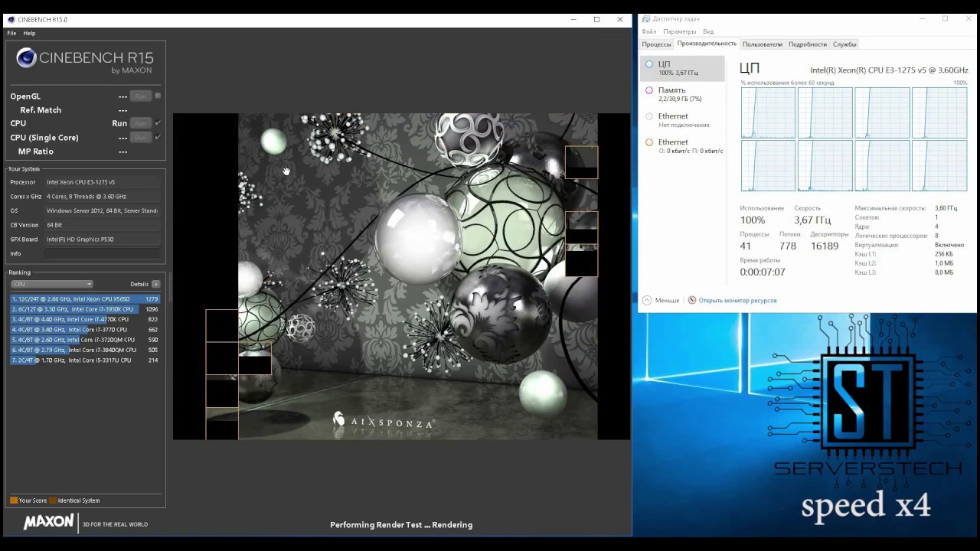Click the Identical System legend swatch
This screenshot has width=980, height=551.
click(x=53, y=500)
